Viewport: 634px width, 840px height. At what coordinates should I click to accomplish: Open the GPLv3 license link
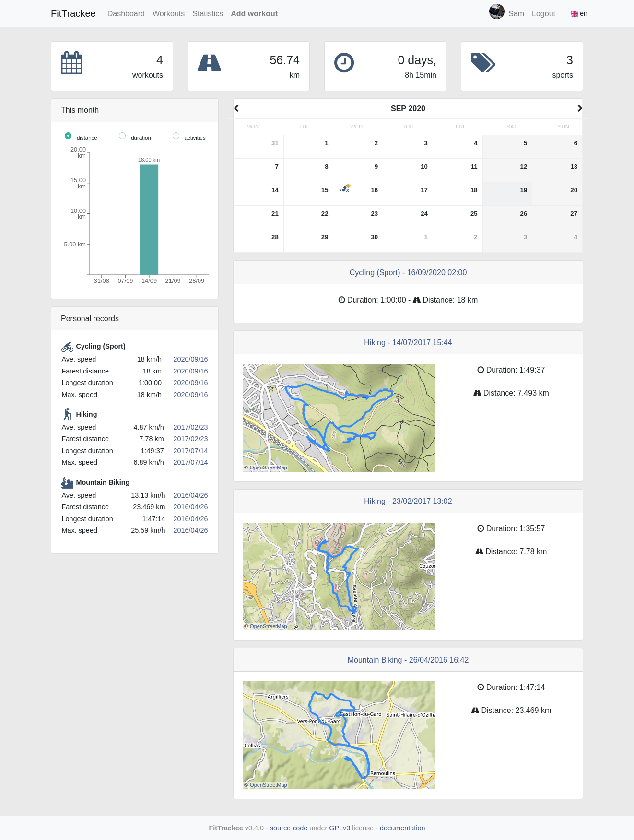[340, 828]
